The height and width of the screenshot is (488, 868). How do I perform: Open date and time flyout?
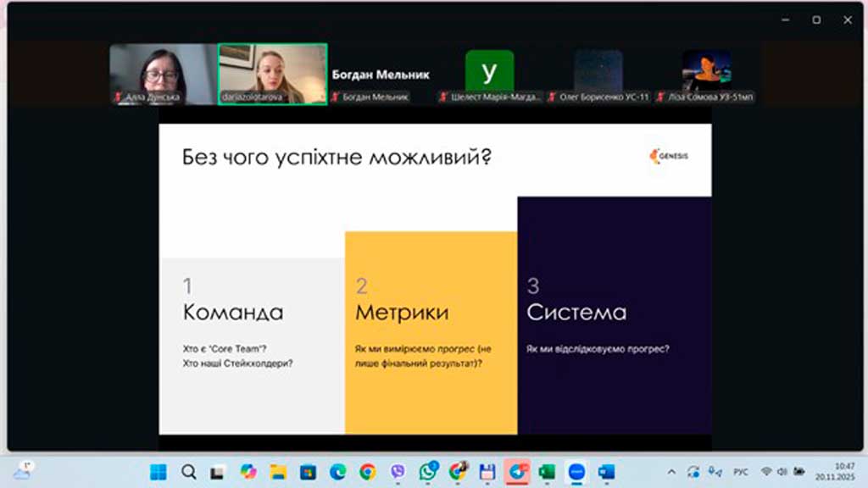click(x=844, y=472)
